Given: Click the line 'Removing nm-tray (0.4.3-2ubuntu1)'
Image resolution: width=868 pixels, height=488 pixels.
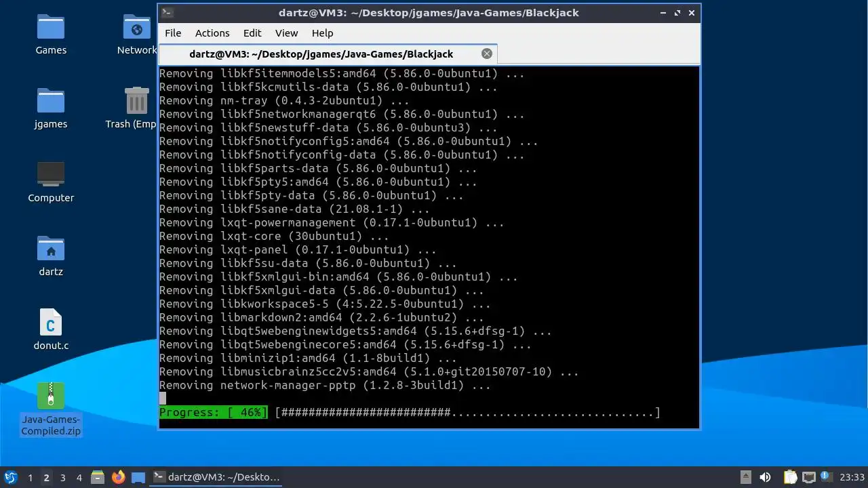Looking at the screenshot, I should (284, 100).
